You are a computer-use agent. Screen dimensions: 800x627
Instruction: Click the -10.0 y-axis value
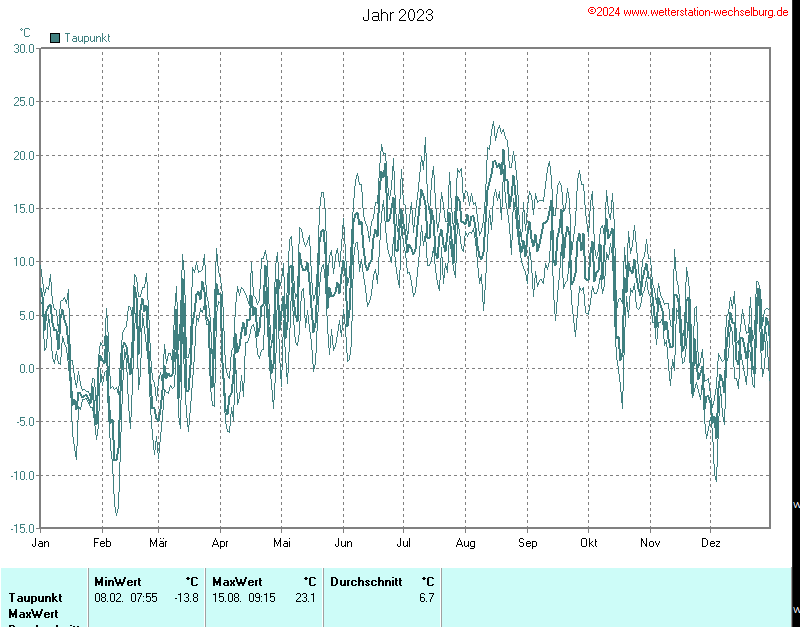[x=23, y=475]
